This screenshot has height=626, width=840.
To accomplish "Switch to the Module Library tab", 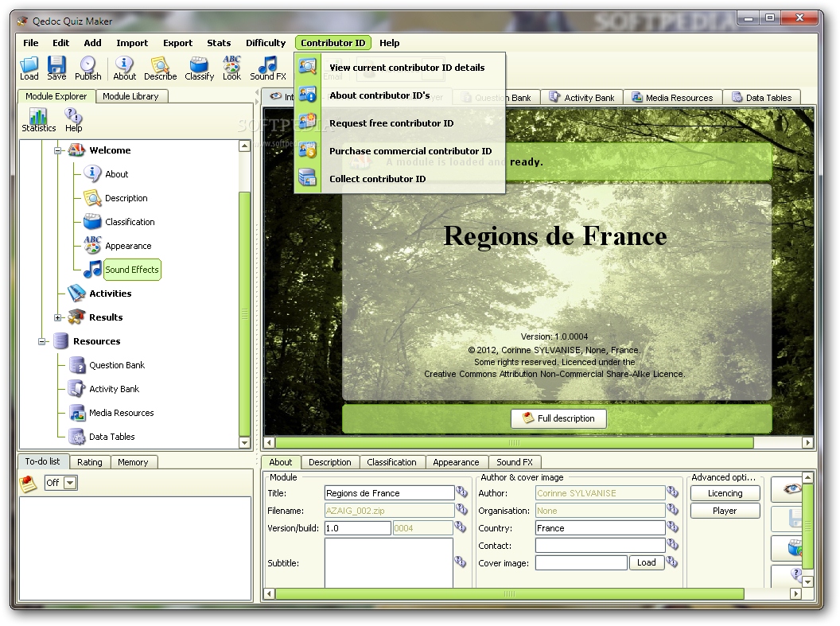I will click(x=130, y=96).
